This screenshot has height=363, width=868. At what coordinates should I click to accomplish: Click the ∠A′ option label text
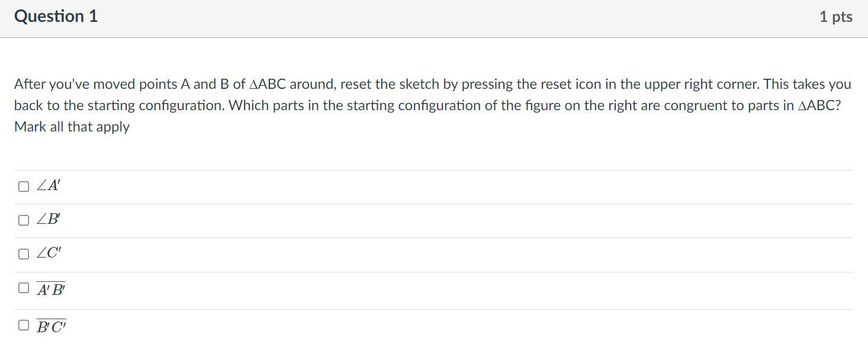(49, 186)
